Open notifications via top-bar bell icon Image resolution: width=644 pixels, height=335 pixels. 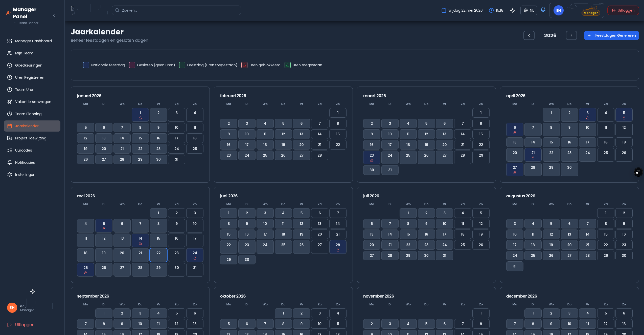(543, 10)
